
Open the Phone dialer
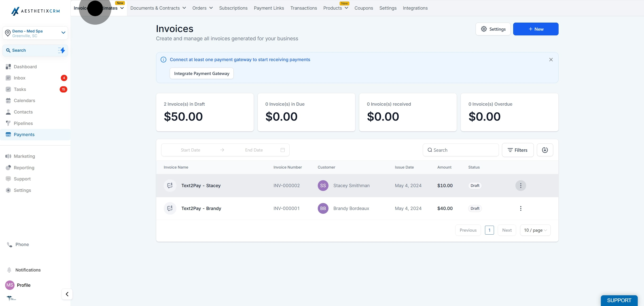click(18, 244)
